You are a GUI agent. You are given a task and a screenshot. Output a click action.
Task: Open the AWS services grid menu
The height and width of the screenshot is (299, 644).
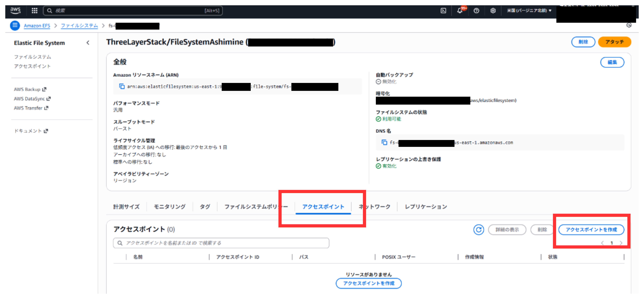34,11
